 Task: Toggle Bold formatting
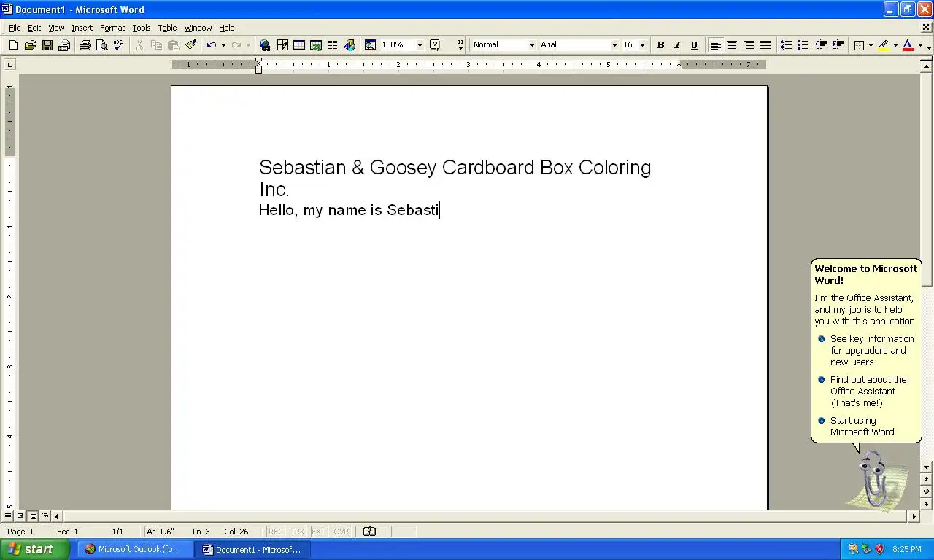660,45
